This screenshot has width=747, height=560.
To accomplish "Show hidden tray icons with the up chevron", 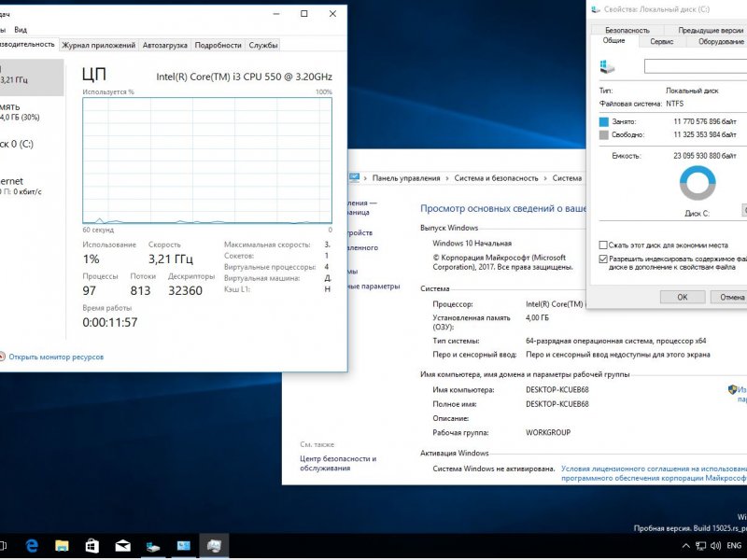I will tap(685, 546).
